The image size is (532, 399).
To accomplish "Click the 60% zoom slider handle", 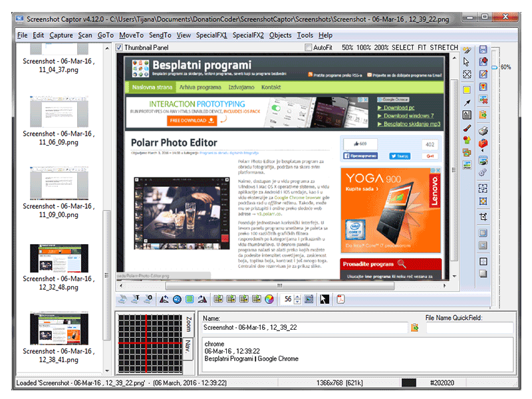I will 495,68.
